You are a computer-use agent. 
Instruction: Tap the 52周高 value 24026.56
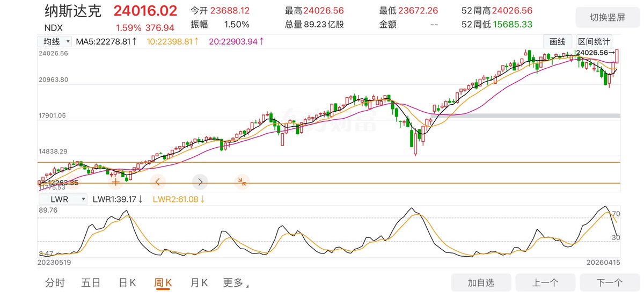[513, 11]
